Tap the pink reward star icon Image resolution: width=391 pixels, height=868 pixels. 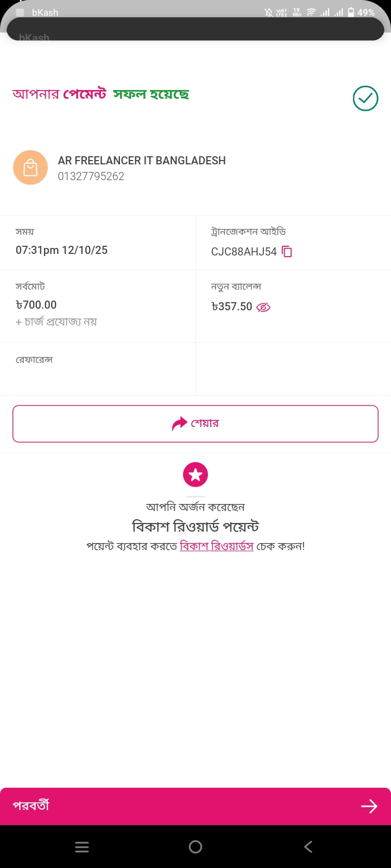click(x=195, y=475)
